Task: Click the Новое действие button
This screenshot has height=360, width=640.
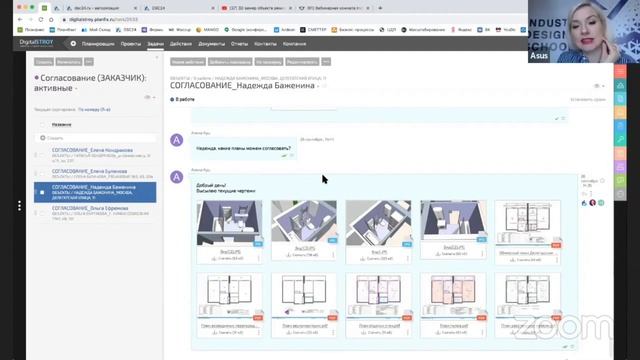Action: [x=188, y=62]
